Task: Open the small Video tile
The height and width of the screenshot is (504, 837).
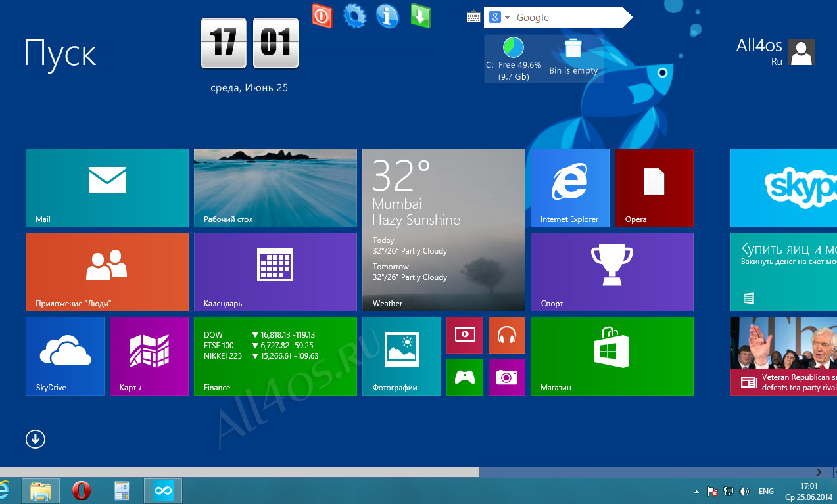Action: (465, 335)
